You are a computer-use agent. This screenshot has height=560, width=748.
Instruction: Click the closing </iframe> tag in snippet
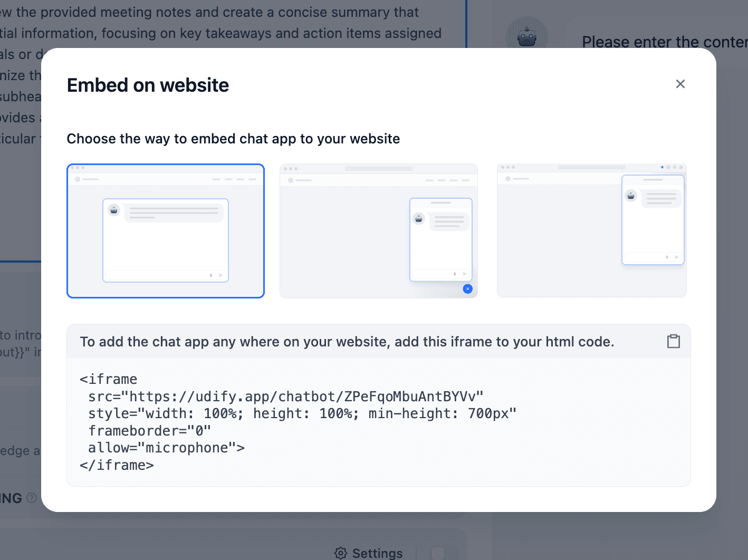(x=117, y=465)
